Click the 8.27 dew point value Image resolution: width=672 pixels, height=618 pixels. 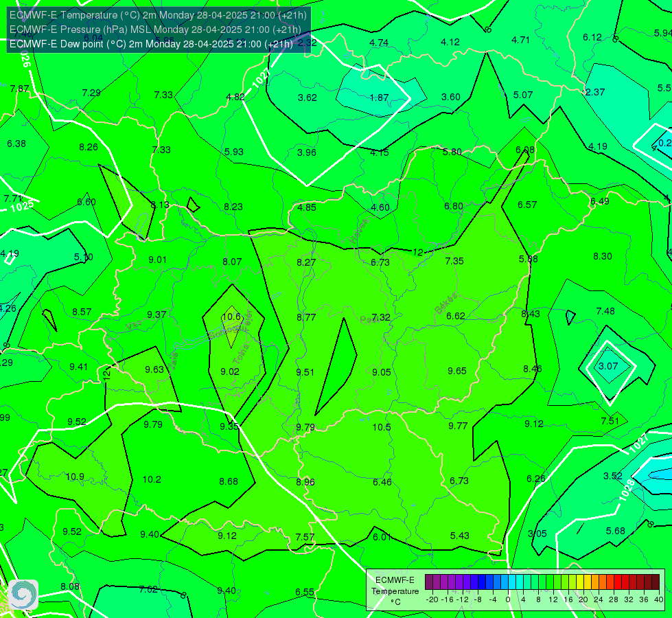point(306,262)
